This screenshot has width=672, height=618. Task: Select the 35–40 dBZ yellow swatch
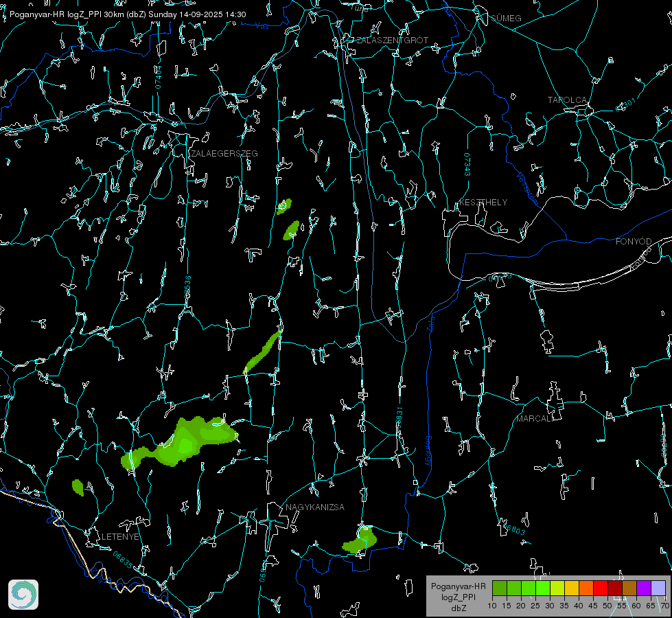(572, 588)
